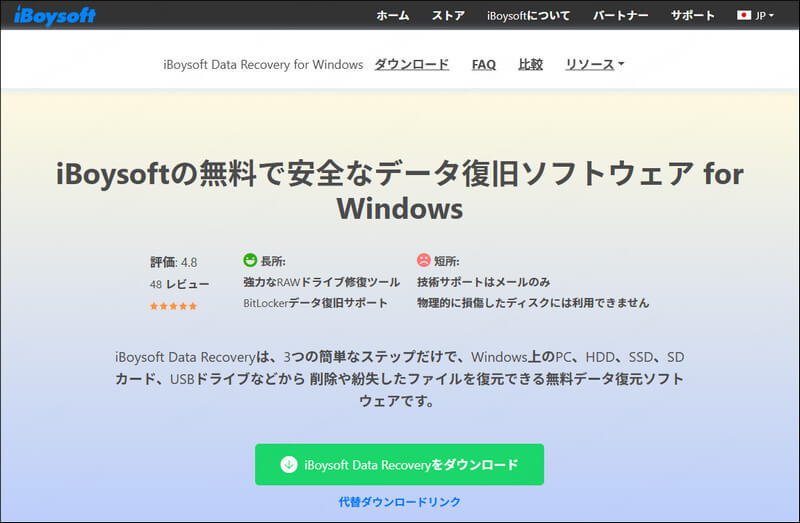The image size is (800, 523).
Task: Go to the ダウンロード link in the sub-navigation
Action: pos(412,64)
